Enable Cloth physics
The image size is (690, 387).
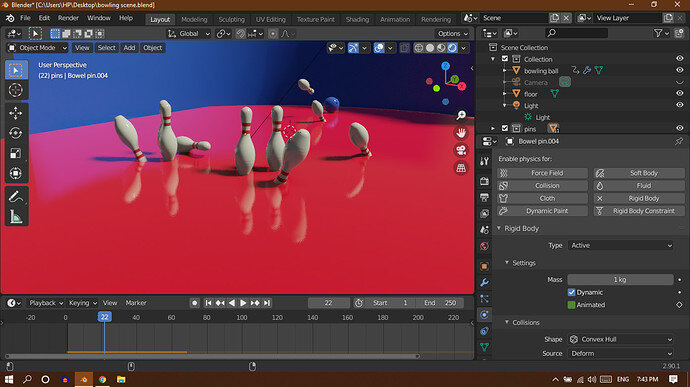(543, 199)
